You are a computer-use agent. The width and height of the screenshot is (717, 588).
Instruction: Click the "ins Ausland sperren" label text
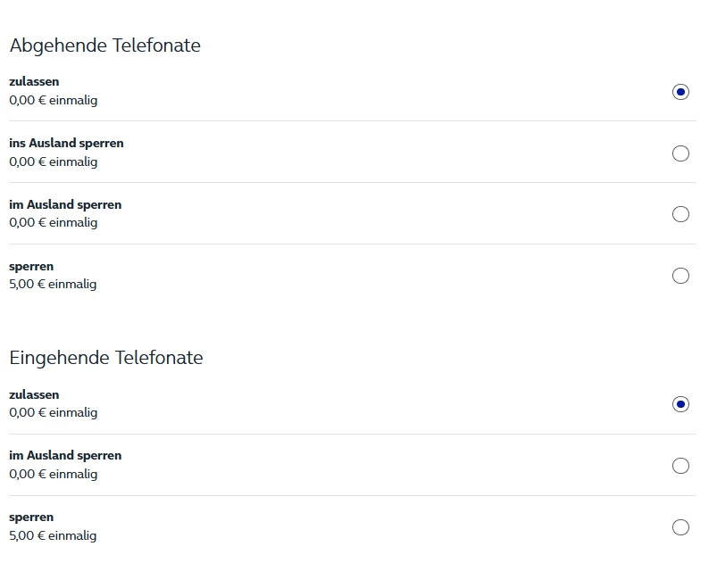(x=66, y=144)
